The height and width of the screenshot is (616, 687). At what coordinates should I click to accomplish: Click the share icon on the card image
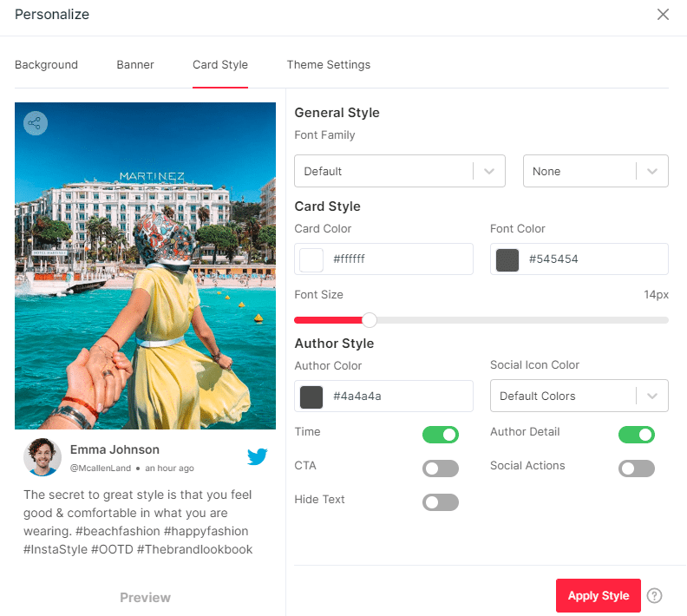tap(36, 123)
